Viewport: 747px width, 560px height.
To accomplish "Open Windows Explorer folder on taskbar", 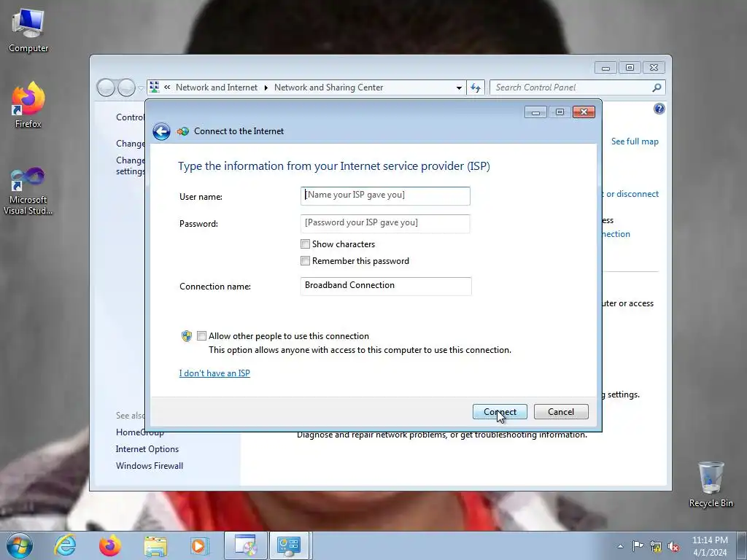I will (155, 545).
